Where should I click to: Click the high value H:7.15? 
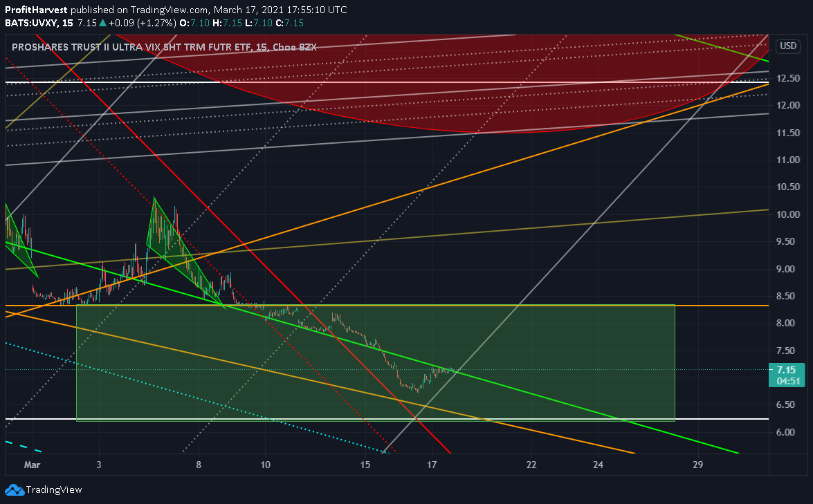tap(227, 23)
